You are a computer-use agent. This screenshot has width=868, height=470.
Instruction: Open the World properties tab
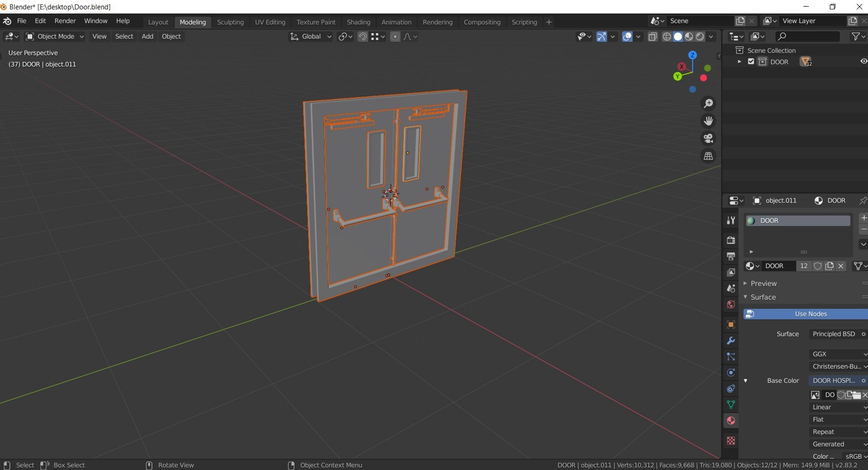pyautogui.click(x=731, y=304)
